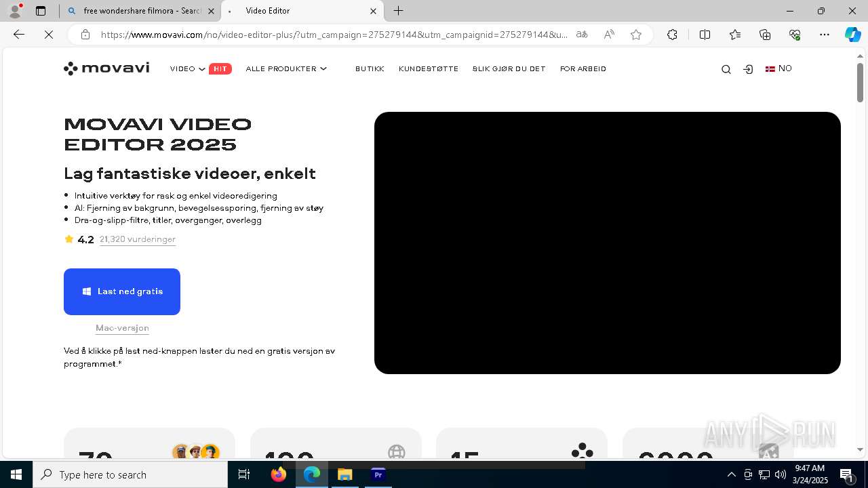
Task: Toggle read aloud icon in address bar
Action: [x=609, y=35]
